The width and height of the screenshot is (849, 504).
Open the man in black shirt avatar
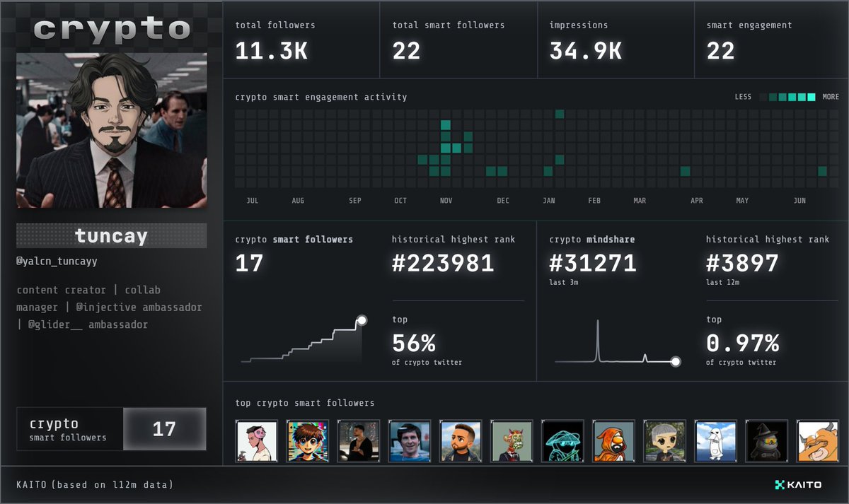click(358, 441)
